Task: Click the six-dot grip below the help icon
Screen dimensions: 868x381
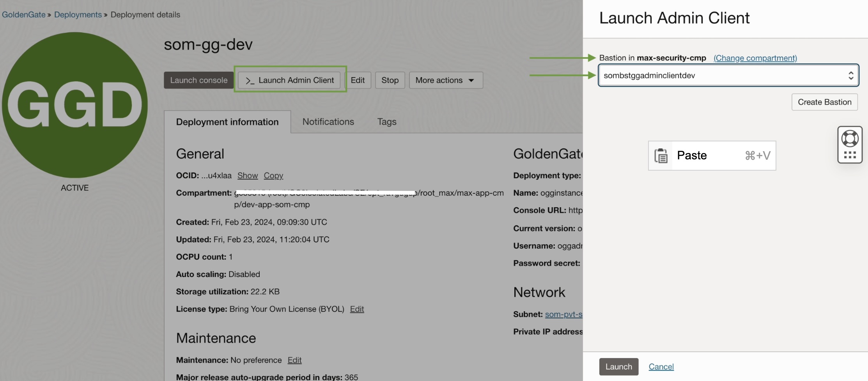Action: point(850,155)
